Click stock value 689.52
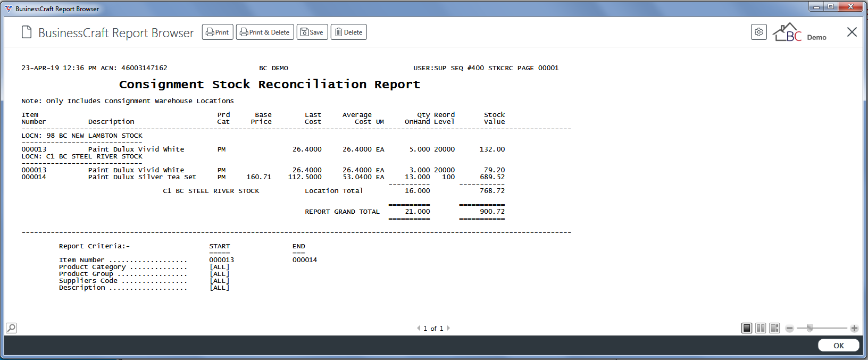 tap(493, 177)
